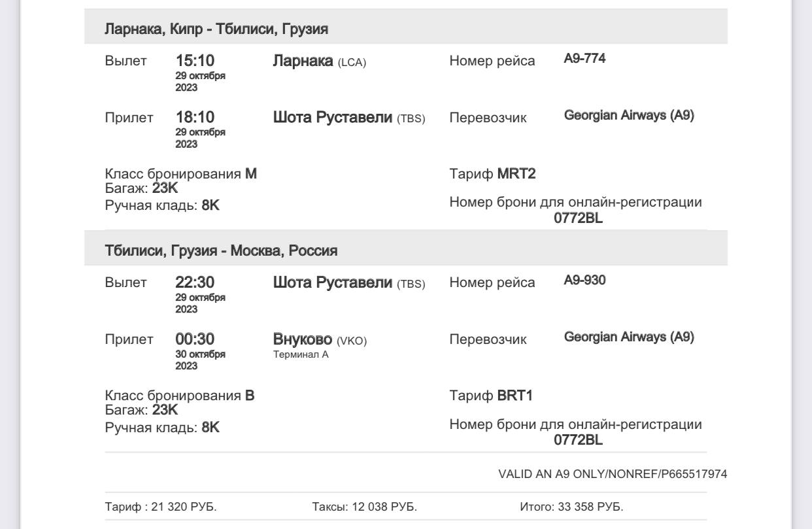
Task: Select flight number A9-930
Action: [x=584, y=281]
